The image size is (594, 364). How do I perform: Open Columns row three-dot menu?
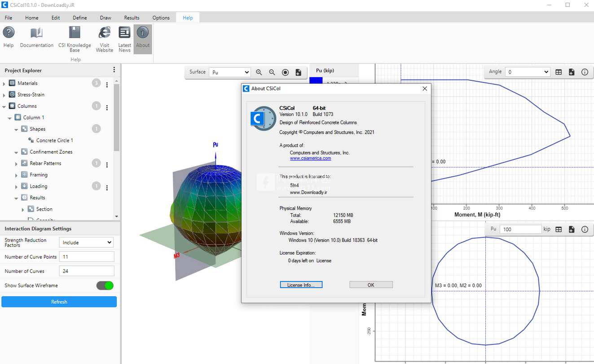(107, 107)
